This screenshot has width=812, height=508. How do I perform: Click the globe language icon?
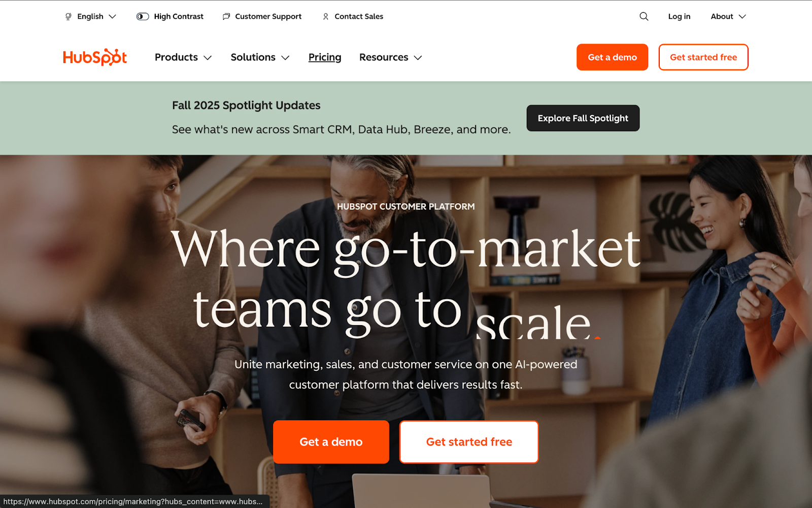pos(69,17)
